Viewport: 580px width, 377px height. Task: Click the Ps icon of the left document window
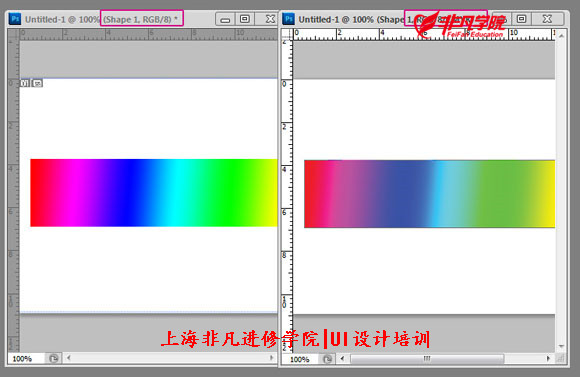(x=15, y=19)
